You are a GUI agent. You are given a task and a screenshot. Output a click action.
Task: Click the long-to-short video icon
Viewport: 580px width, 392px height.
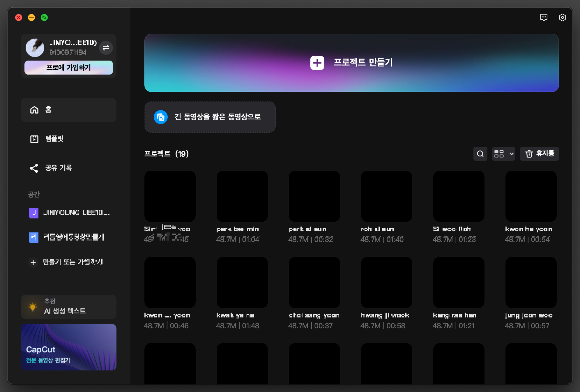(x=161, y=117)
